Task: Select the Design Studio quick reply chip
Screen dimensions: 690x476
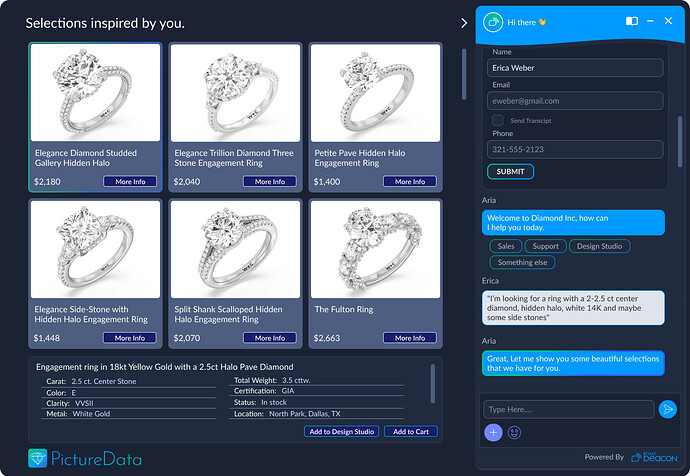Action: [599, 246]
